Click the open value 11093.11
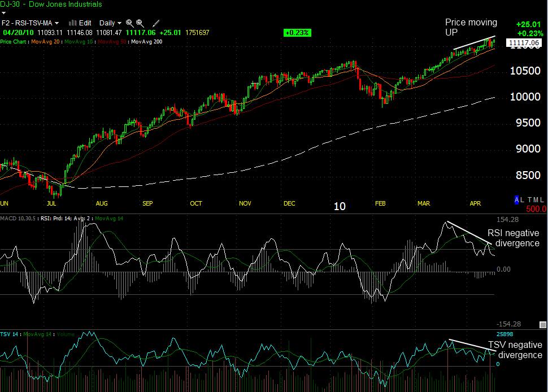This screenshot has width=548, height=392. 50,33
